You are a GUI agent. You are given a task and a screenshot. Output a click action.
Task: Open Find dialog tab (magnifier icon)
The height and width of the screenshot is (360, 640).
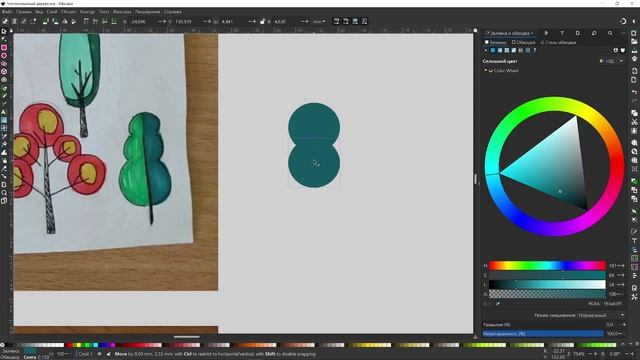610,33
